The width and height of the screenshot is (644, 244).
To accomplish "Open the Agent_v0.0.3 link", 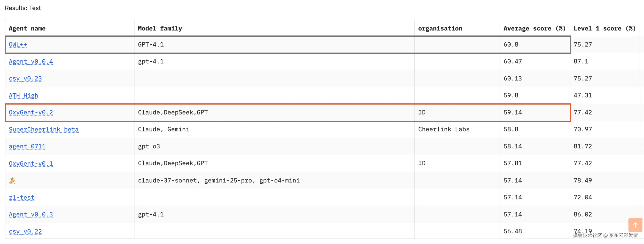I will [x=31, y=214].
